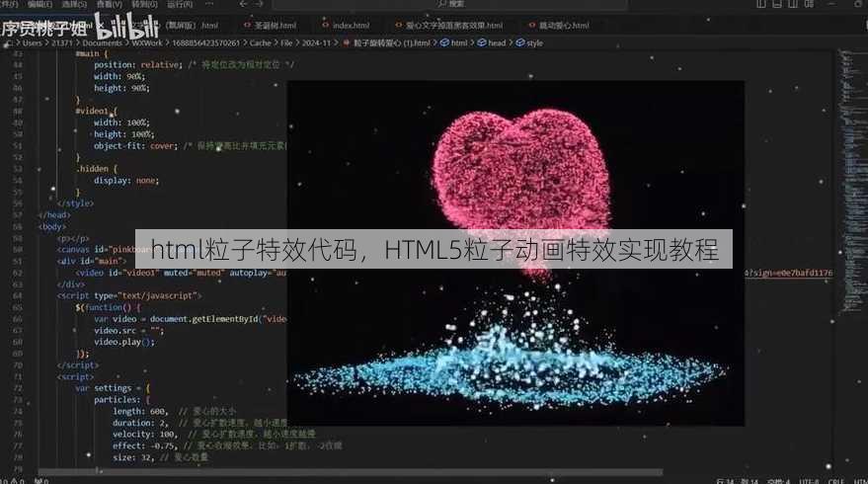Switch to the (飘屏版).html tab
The height and width of the screenshot is (484, 868).
pyautogui.click(x=192, y=26)
